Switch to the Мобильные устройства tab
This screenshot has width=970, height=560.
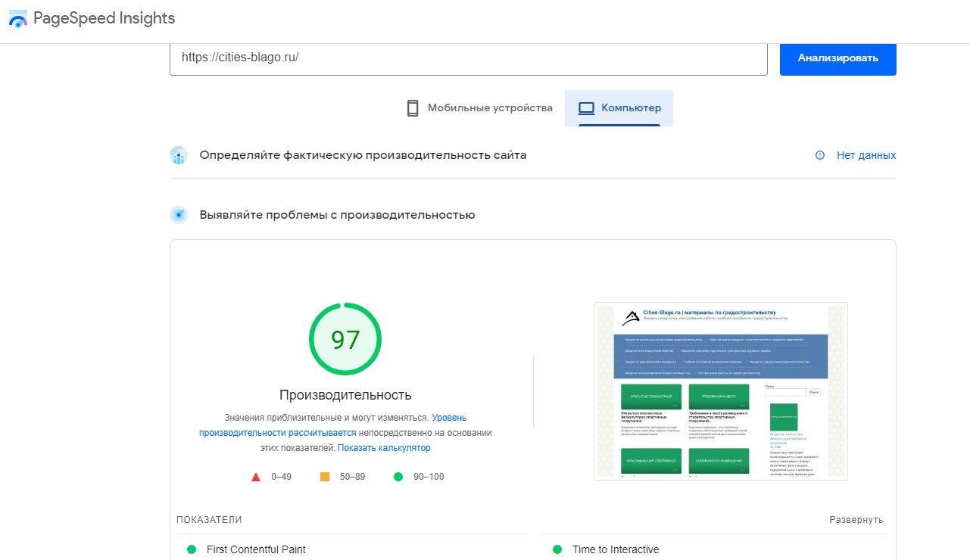pos(480,108)
